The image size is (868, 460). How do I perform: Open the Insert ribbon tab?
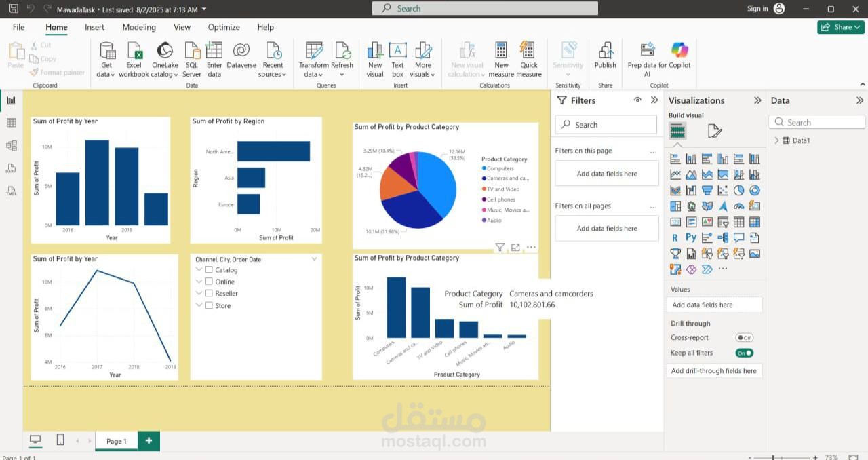(94, 27)
